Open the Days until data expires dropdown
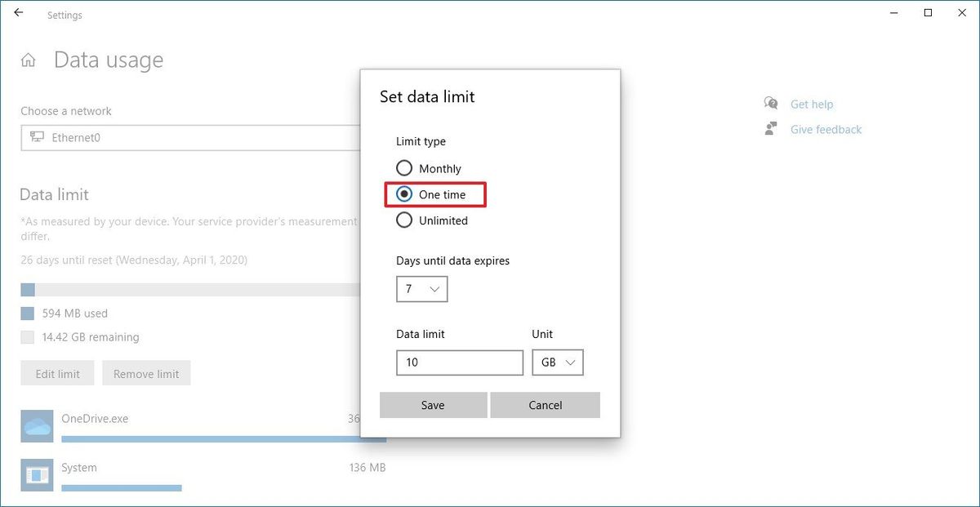 421,288
